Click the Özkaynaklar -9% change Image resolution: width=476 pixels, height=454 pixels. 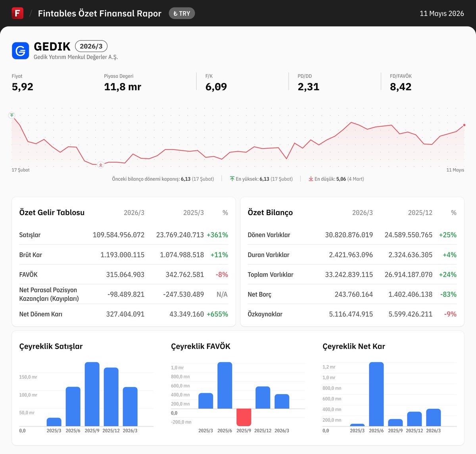coord(450,314)
